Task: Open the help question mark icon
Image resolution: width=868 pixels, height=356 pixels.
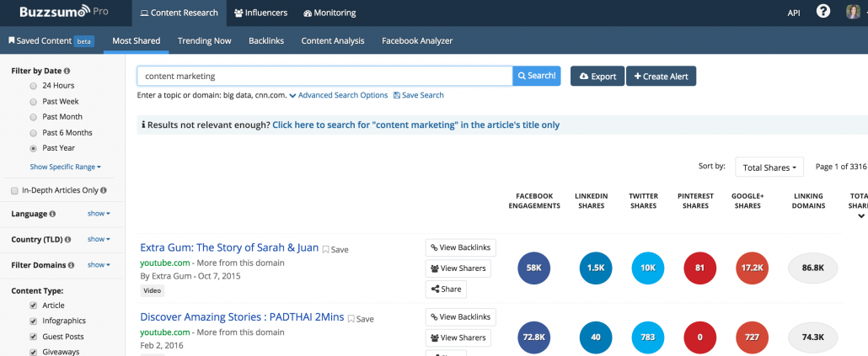Action: coord(823,12)
